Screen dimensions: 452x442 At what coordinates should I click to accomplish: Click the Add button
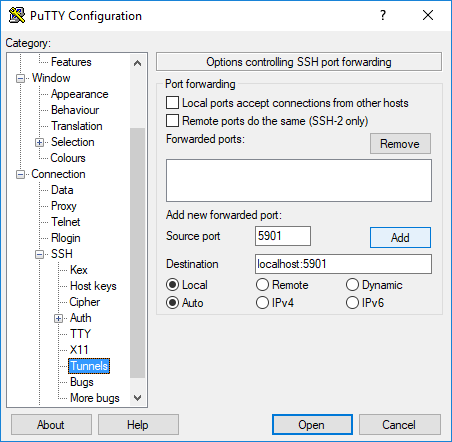(x=400, y=238)
